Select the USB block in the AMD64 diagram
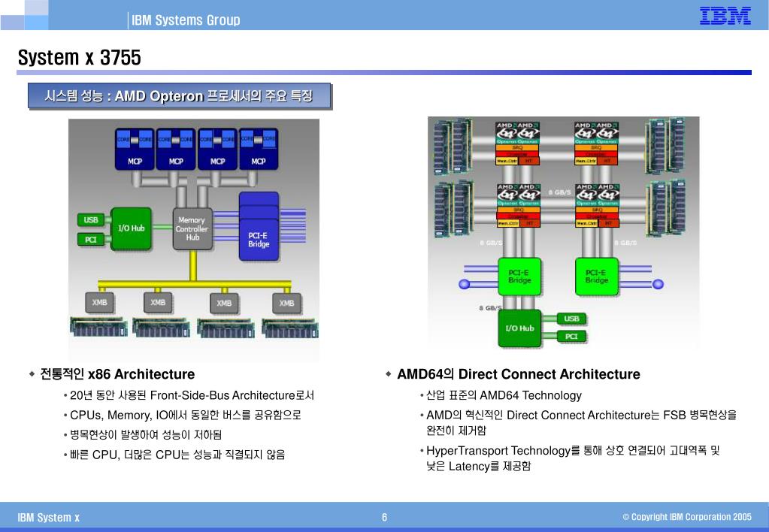This screenshot has width=769, height=532. coord(571,319)
